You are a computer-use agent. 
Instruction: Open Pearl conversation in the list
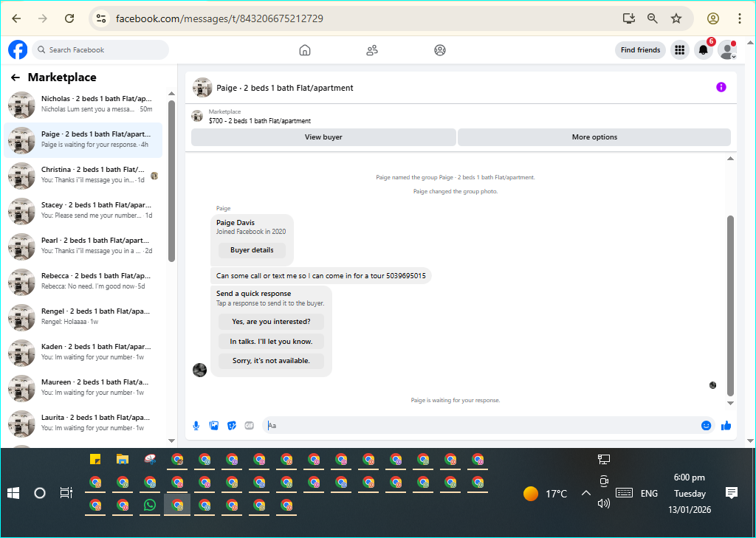tap(83, 246)
